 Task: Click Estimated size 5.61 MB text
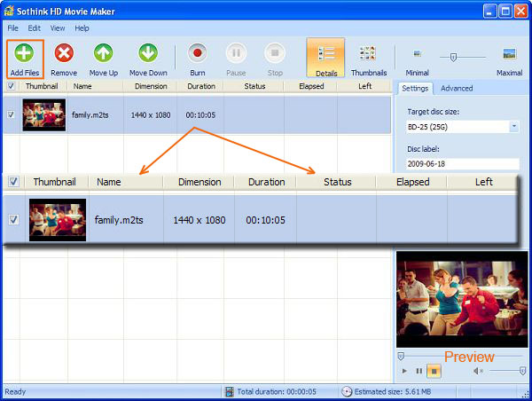(393, 392)
